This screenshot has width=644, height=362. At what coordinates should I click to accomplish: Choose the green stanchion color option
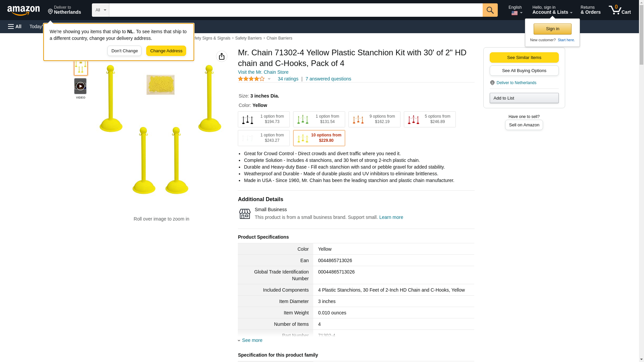(319, 119)
